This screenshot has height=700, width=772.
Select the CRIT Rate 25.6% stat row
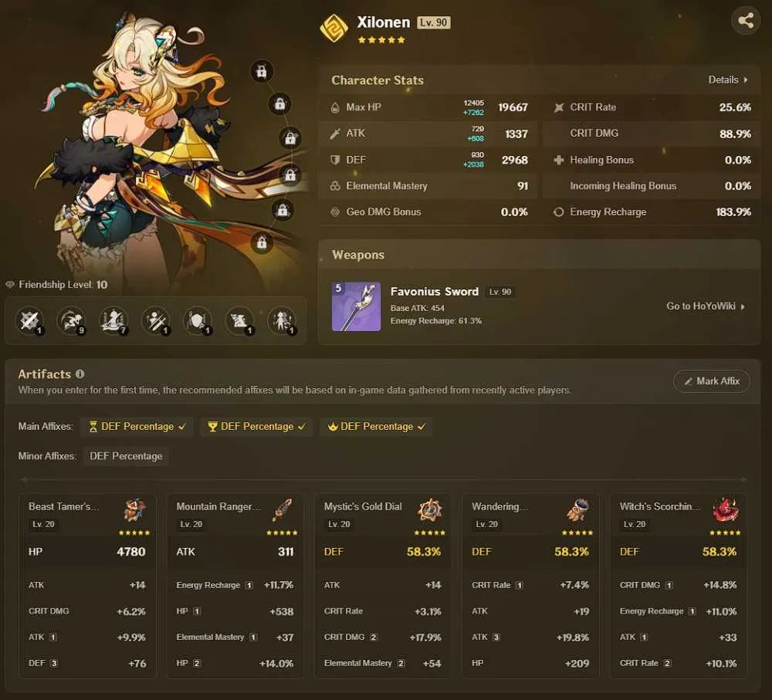click(652, 107)
